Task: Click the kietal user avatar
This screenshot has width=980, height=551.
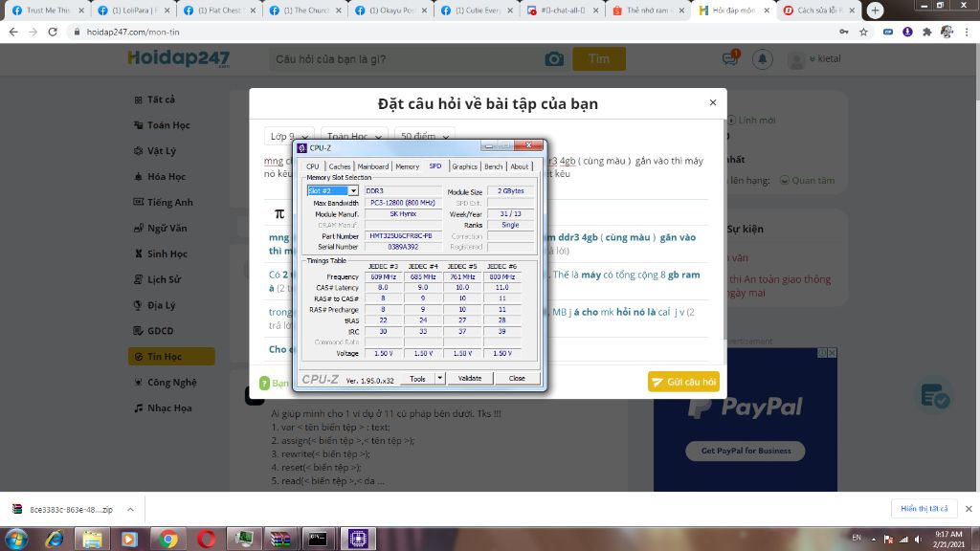Action: [x=796, y=59]
